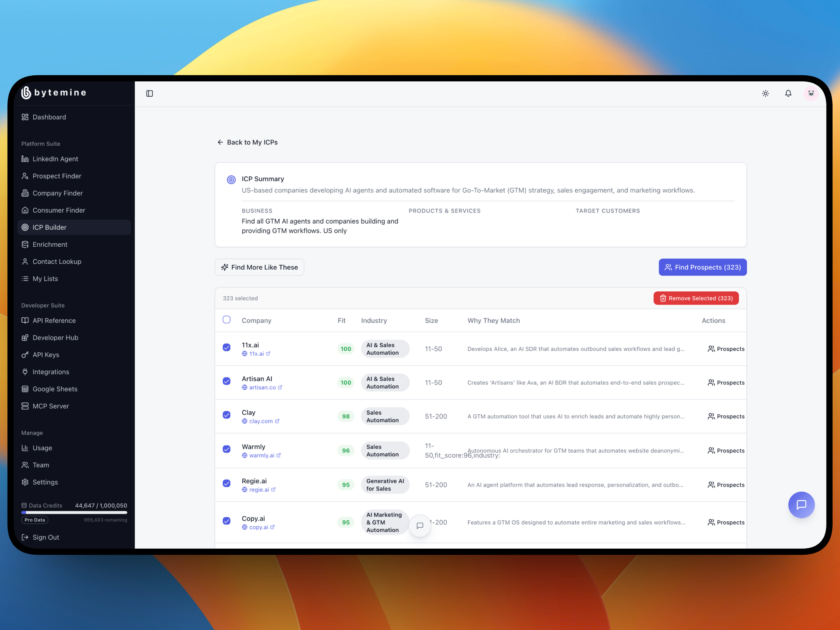This screenshot has height=630, width=840.
Task: Click the external link icon beside 11x.ai
Action: click(x=268, y=353)
